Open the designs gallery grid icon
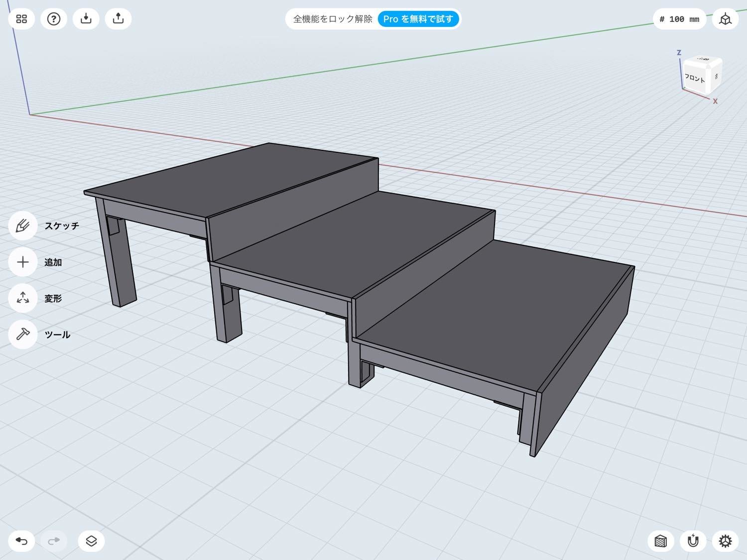This screenshot has height=560, width=747. tap(21, 19)
